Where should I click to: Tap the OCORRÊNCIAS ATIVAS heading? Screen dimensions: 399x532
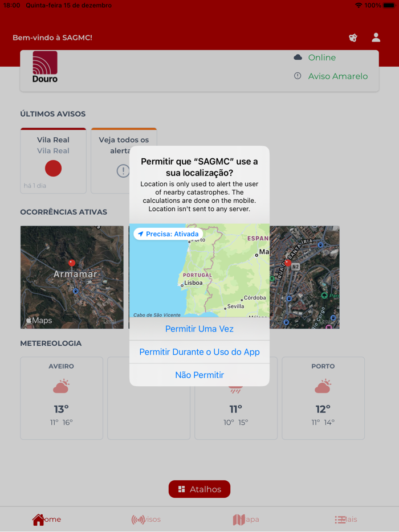[63, 212]
